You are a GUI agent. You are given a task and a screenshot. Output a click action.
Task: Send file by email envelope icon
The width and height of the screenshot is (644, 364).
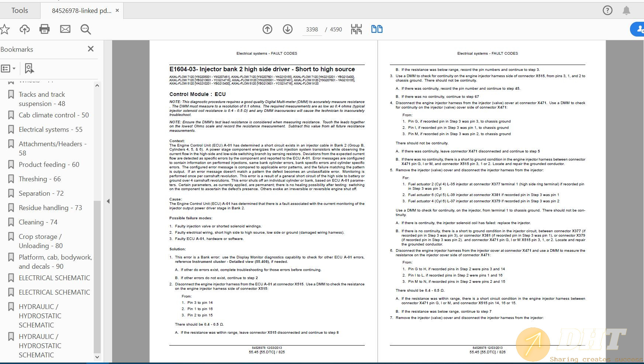(65, 29)
